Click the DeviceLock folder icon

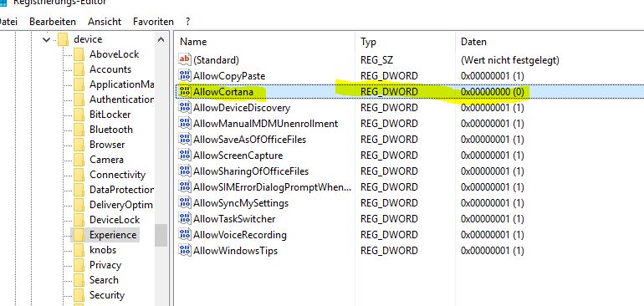(x=79, y=220)
